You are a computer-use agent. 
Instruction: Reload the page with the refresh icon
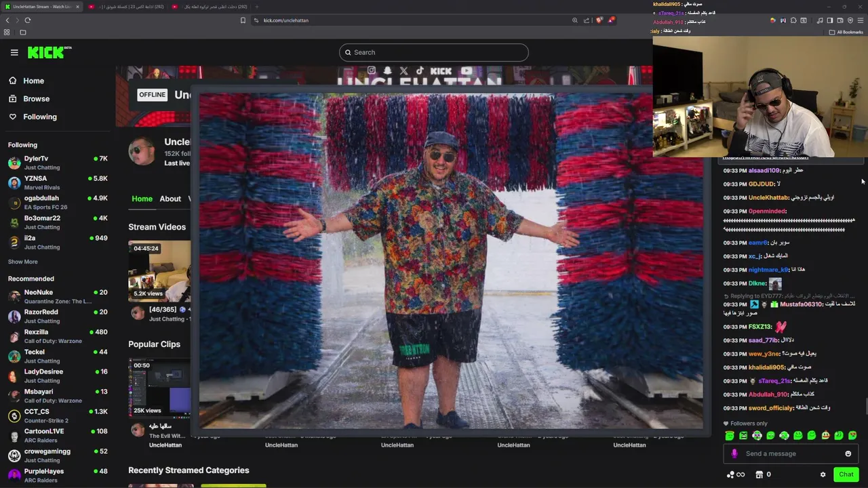point(28,20)
